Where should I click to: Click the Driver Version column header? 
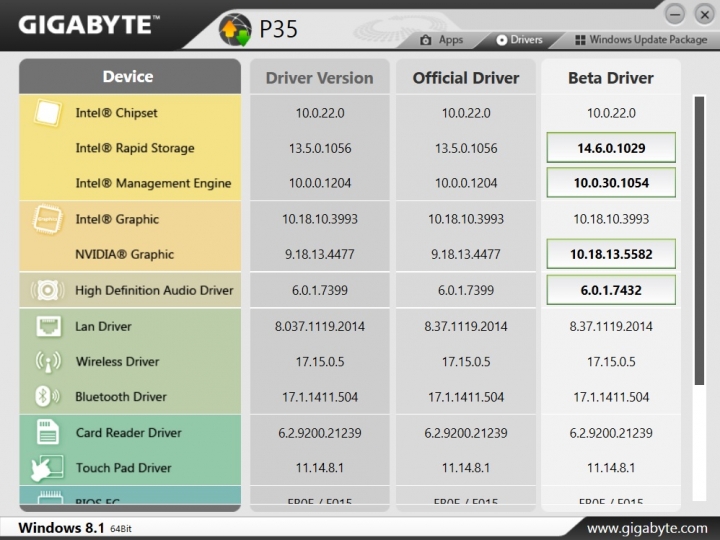coord(320,77)
